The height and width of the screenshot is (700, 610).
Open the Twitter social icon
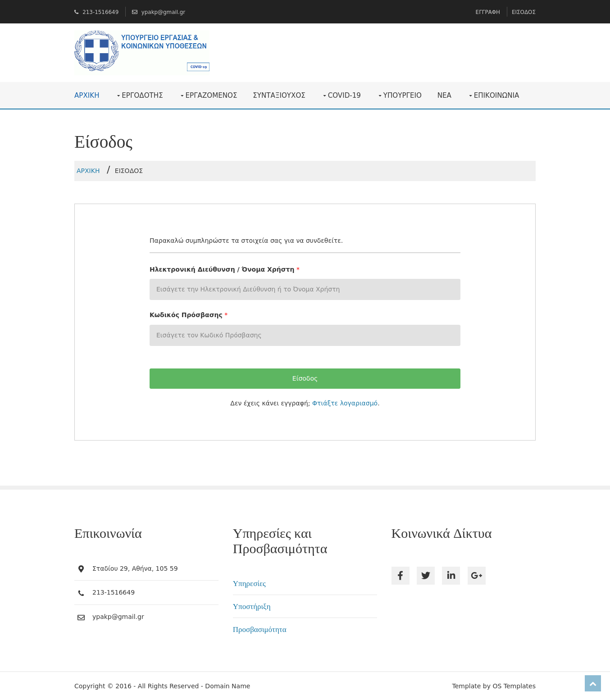[x=426, y=576]
